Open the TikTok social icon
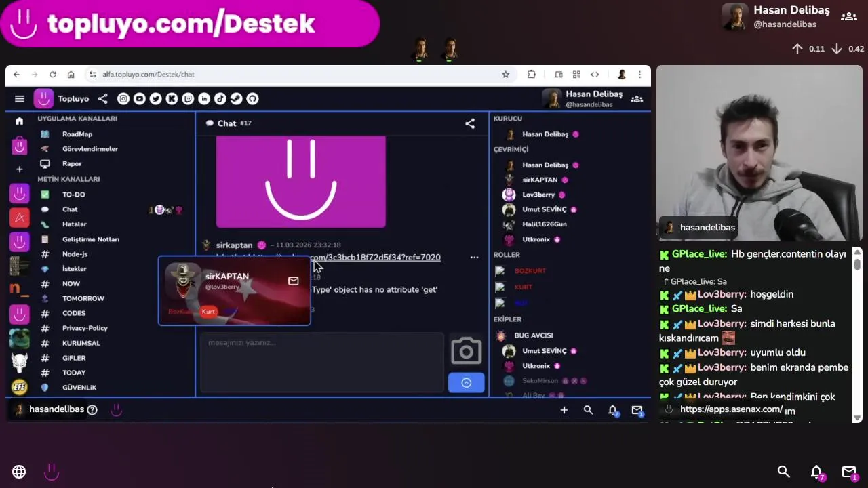This screenshot has width=868, height=488. pos(220,99)
